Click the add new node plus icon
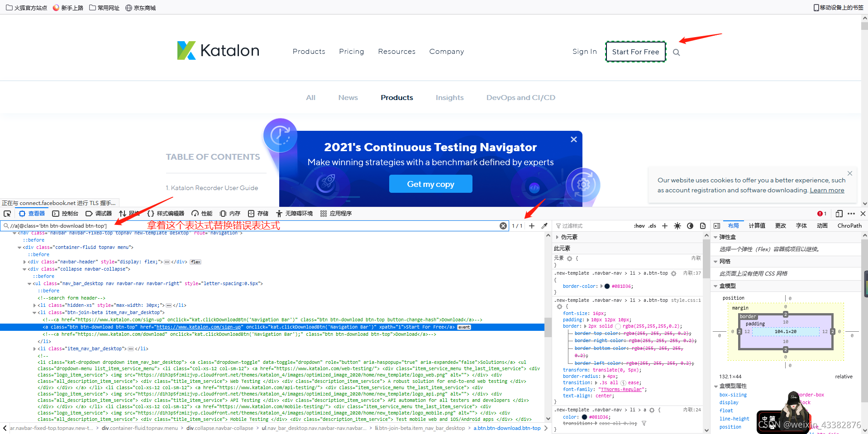 pos(532,226)
